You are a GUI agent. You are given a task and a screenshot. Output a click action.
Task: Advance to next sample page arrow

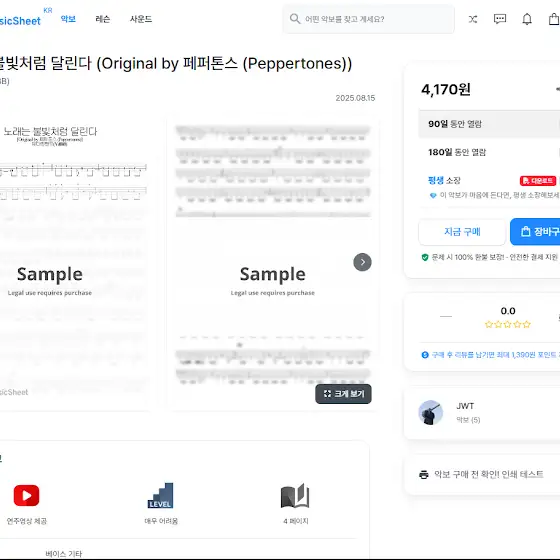[362, 262]
